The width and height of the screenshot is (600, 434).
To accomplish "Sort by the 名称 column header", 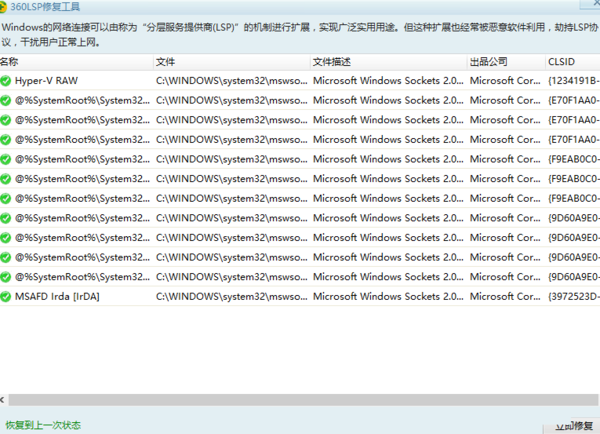I will click(x=76, y=62).
